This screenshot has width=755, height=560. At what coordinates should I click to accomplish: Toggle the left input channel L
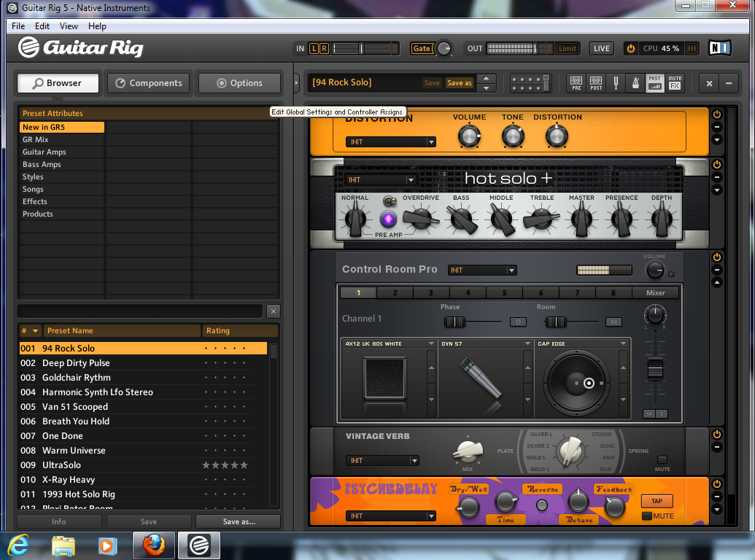tap(314, 49)
